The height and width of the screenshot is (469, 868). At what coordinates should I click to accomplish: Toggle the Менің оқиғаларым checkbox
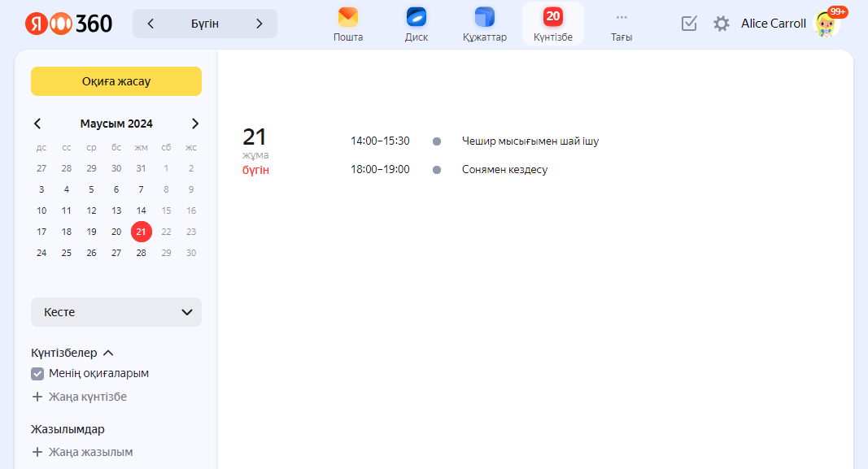(37, 374)
